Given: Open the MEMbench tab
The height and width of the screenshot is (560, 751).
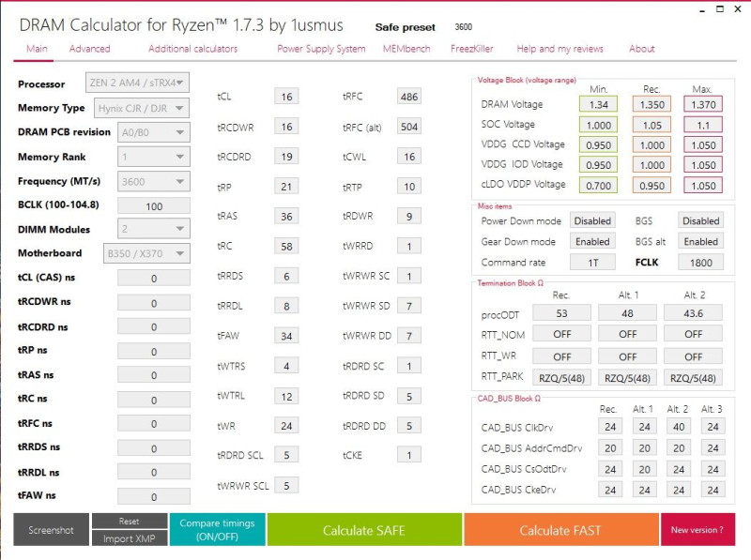Looking at the screenshot, I should tap(406, 49).
